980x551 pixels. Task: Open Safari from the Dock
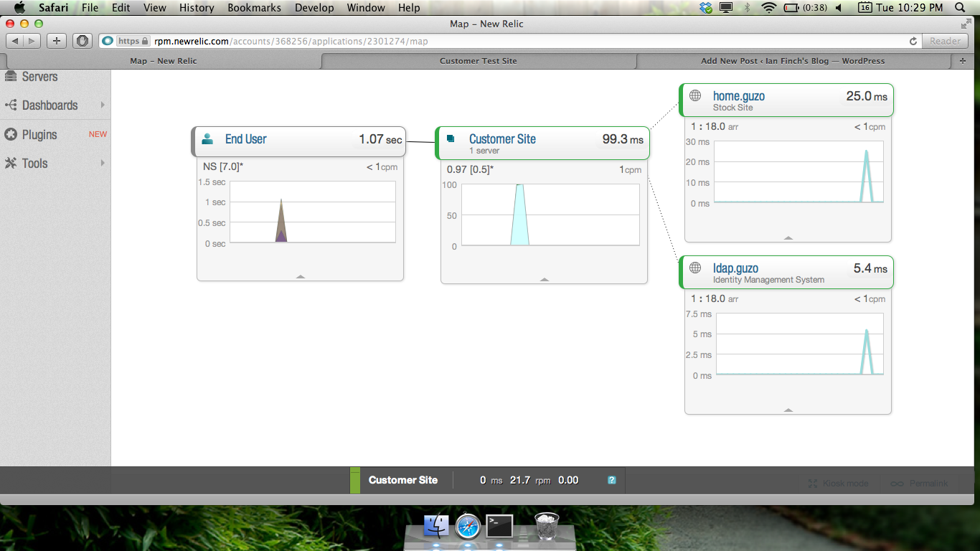click(468, 527)
